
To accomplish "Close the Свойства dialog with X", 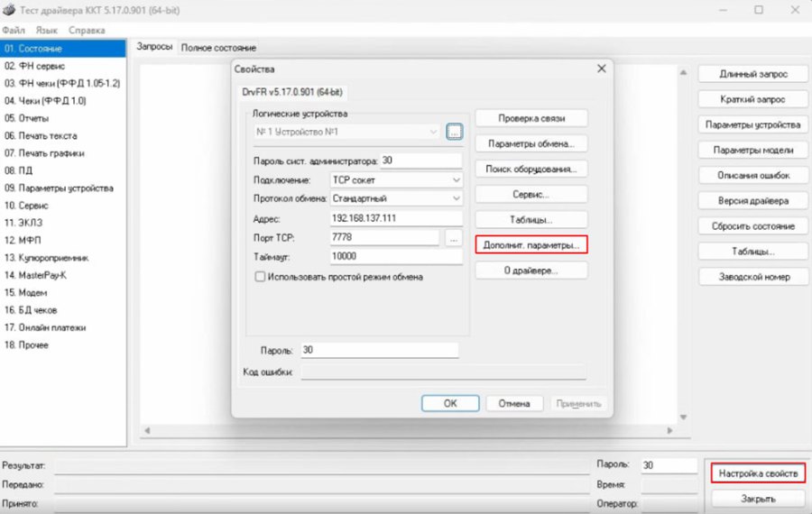I will [x=601, y=69].
